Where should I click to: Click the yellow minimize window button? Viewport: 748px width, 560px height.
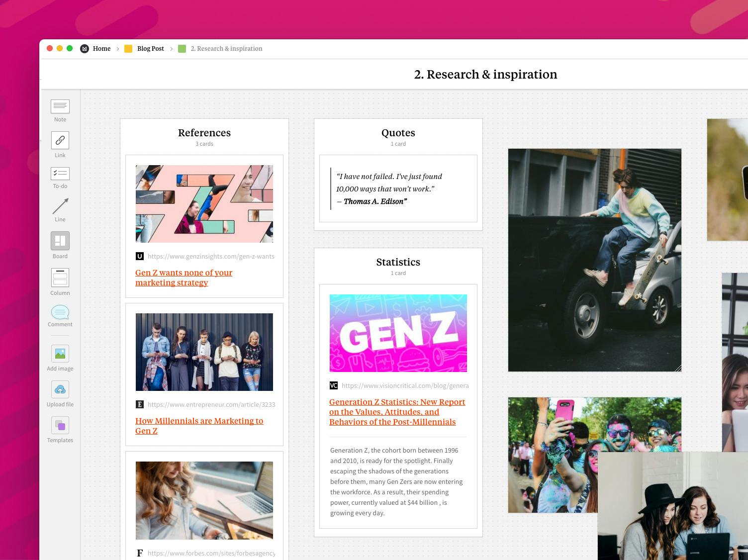pos(60,48)
